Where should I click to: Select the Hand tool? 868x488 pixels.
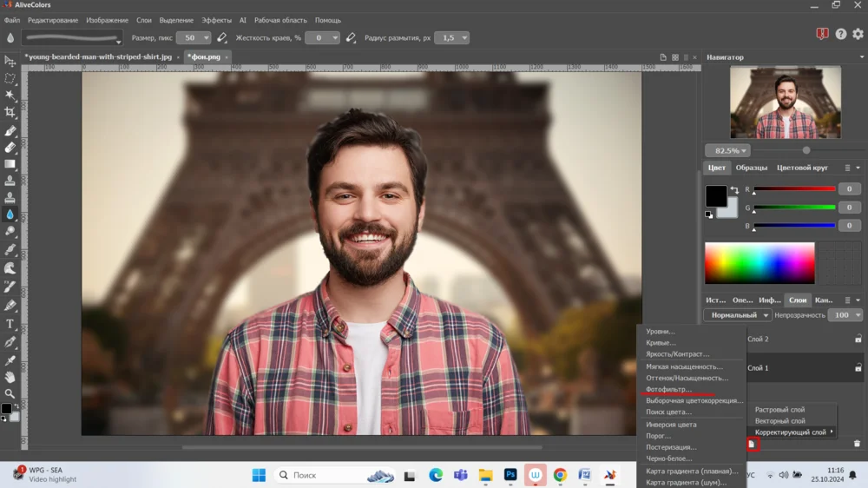pos(10,377)
